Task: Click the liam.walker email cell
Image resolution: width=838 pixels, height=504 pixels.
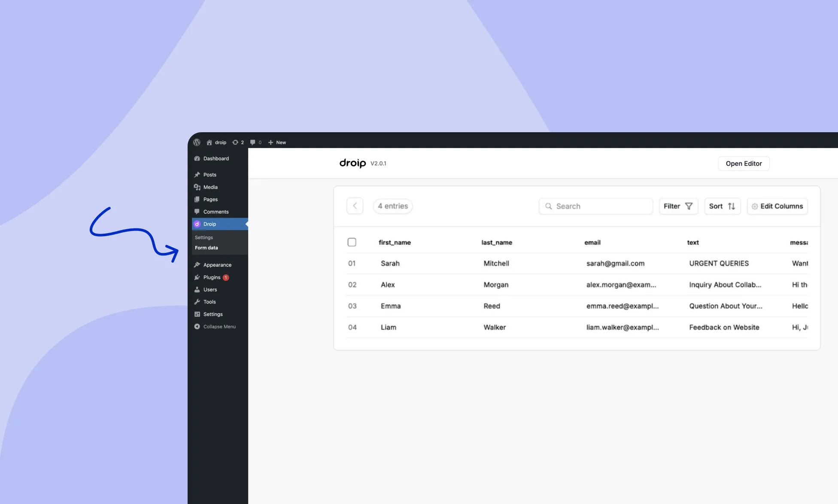Action: click(x=622, y=328)
